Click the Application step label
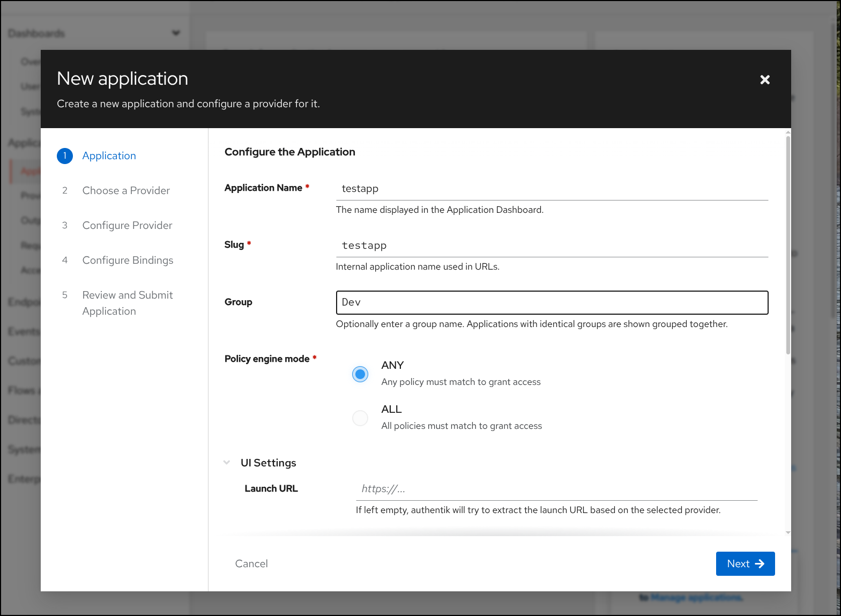Screen dimensions: 841x616 tap(109, 155)
